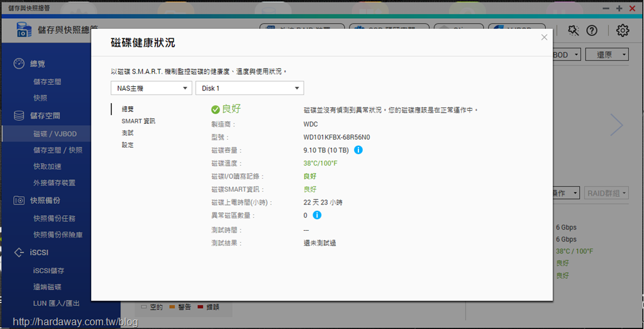Open the NAS主機 dropdown
Image resolution: width=644 pixels, height=329 pixels.
[x=152, y=88]
